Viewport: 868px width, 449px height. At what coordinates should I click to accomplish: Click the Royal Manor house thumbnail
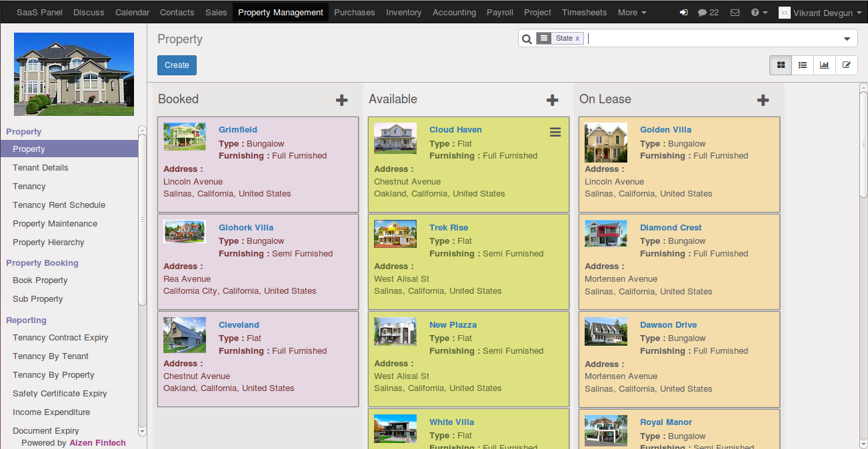pyautogui.click(x=606, y=430)
